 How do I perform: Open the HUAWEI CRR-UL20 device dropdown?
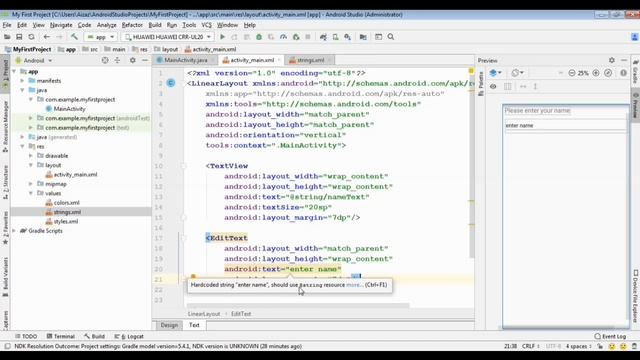tap(168, 37)
